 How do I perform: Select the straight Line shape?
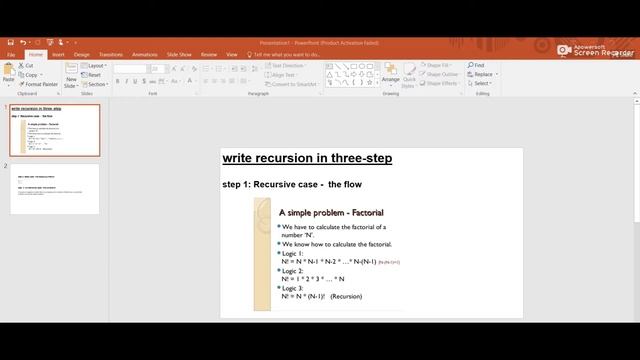pyautogui.click(x=338, y=66)
